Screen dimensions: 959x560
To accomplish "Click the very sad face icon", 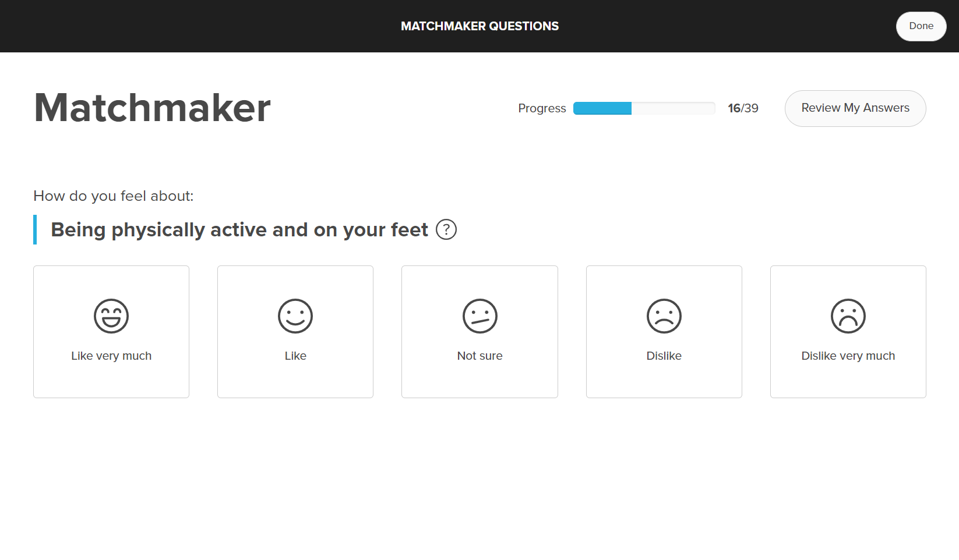I will tap(848, 316).
